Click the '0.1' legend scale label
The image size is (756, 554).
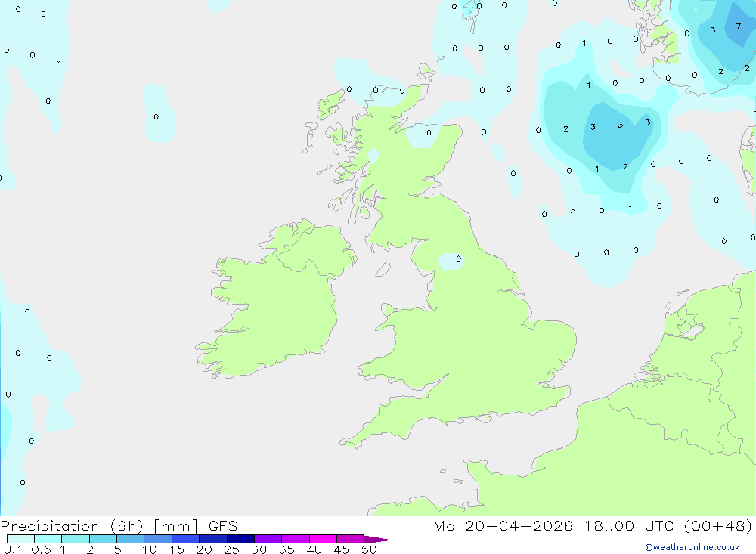tap(13, 549)
